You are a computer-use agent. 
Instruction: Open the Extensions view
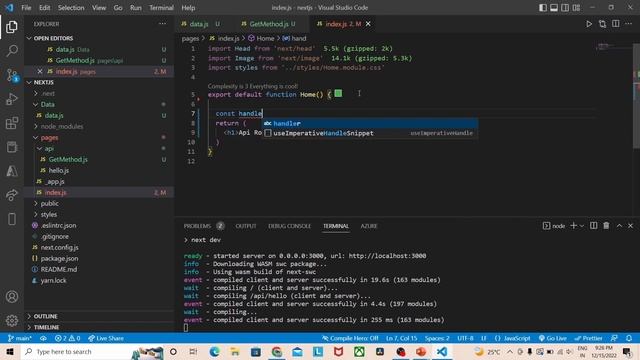[x=12, y=123]
